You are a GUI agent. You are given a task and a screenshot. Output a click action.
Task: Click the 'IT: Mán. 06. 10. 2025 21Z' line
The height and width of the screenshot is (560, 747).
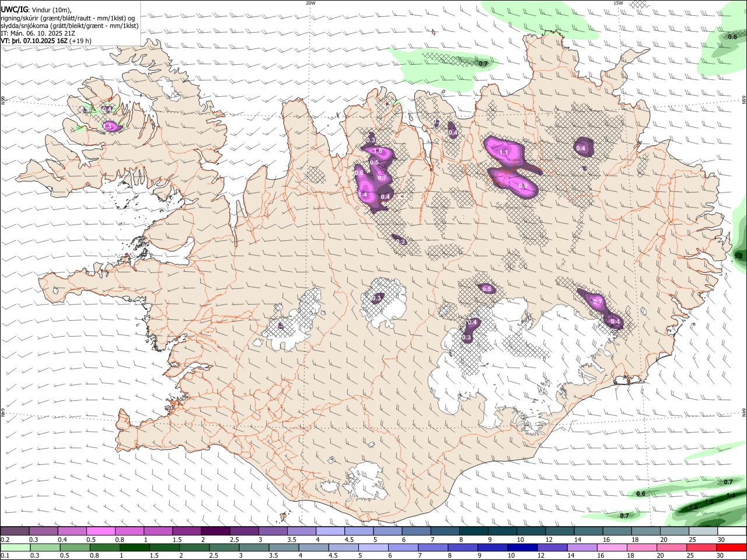(38, 33)
